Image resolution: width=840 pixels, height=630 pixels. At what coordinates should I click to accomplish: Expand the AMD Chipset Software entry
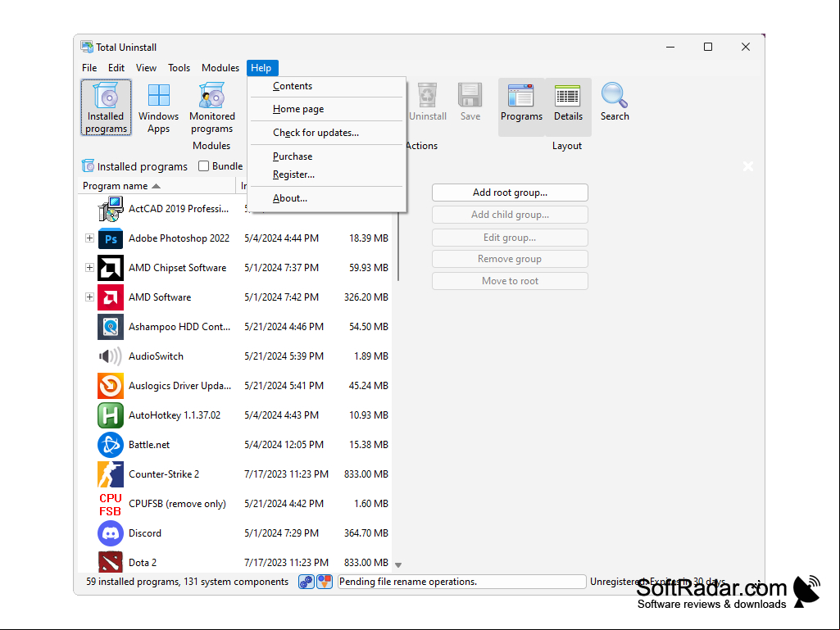click(89, 268)
